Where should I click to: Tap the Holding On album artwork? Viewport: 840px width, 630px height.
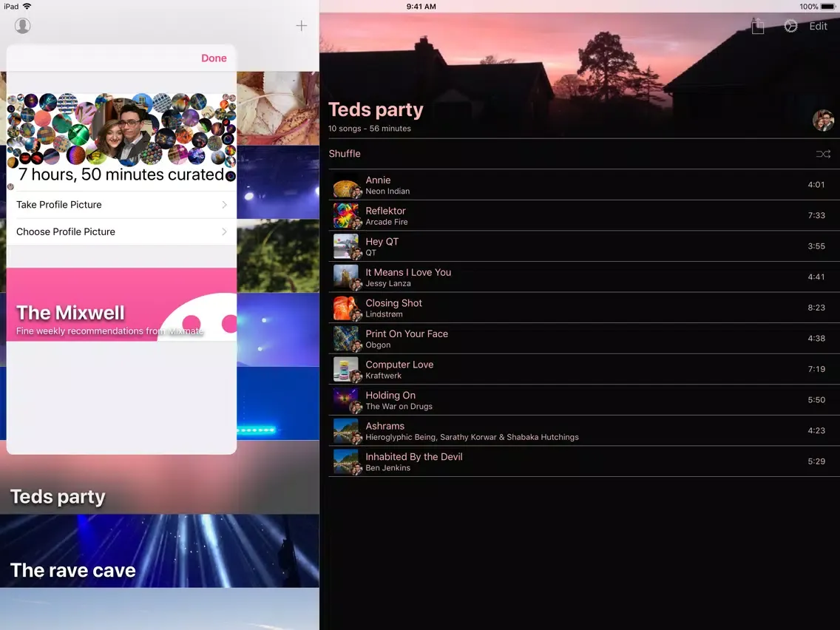[x=345, y=400]
